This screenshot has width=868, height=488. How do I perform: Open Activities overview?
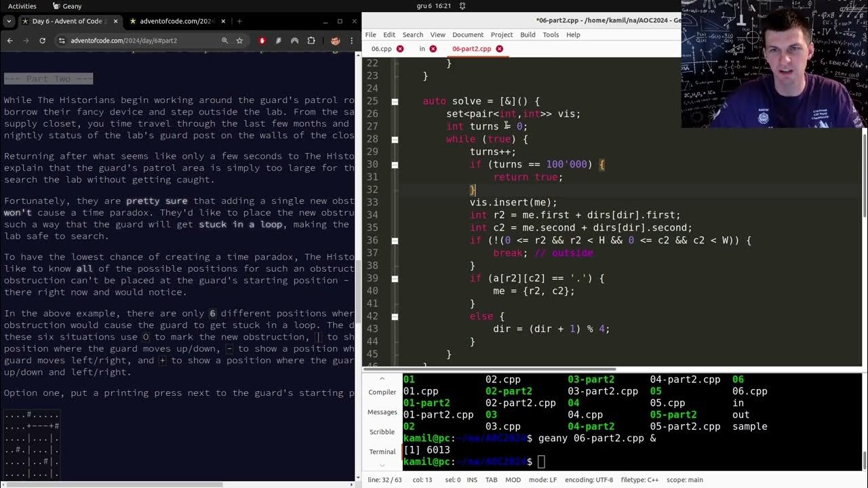22,6
